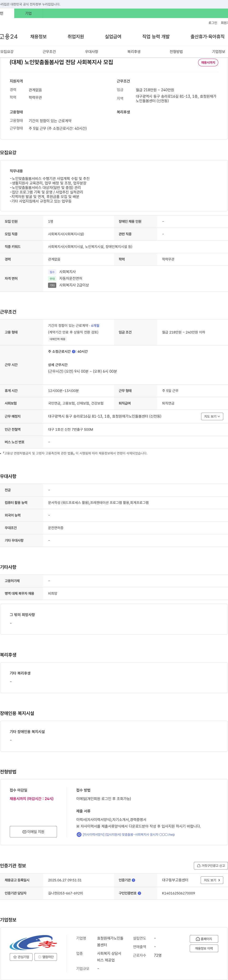
Task: Open 채용정보 main menu
Action: click(x=38, y=37)
